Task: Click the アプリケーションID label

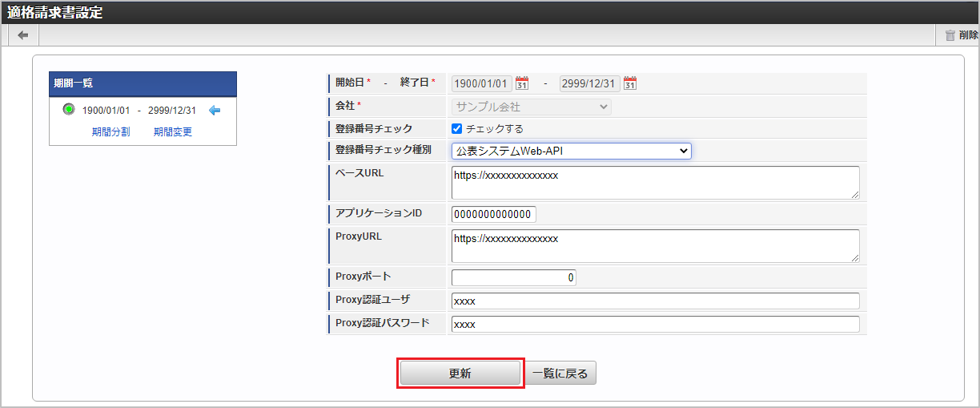Action: (x=379, y=213)
